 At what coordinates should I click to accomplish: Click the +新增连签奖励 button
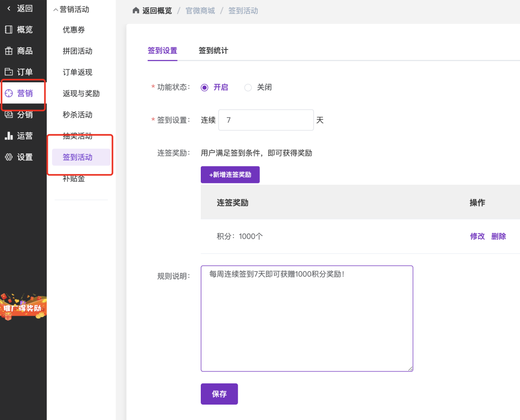tap(230, 175)
